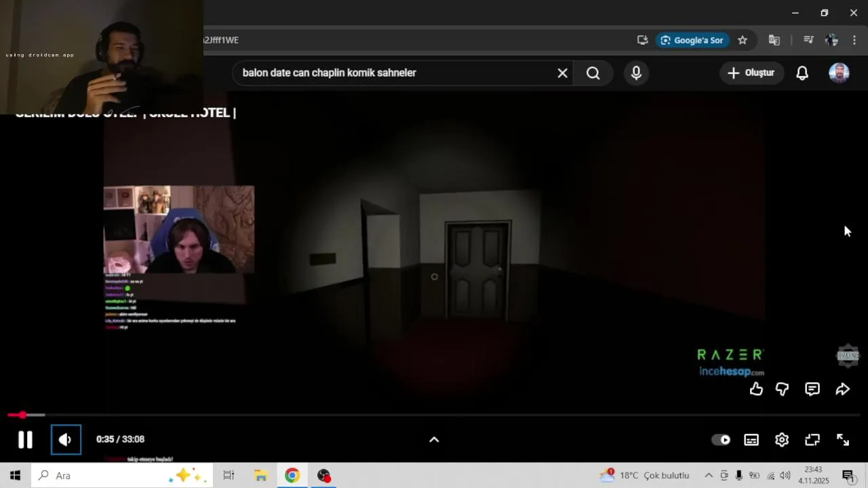Image resolution: width=868 pixels, height=488 pixels.
Task: Open the comments panel icon
Action: [x=812, y=389]
